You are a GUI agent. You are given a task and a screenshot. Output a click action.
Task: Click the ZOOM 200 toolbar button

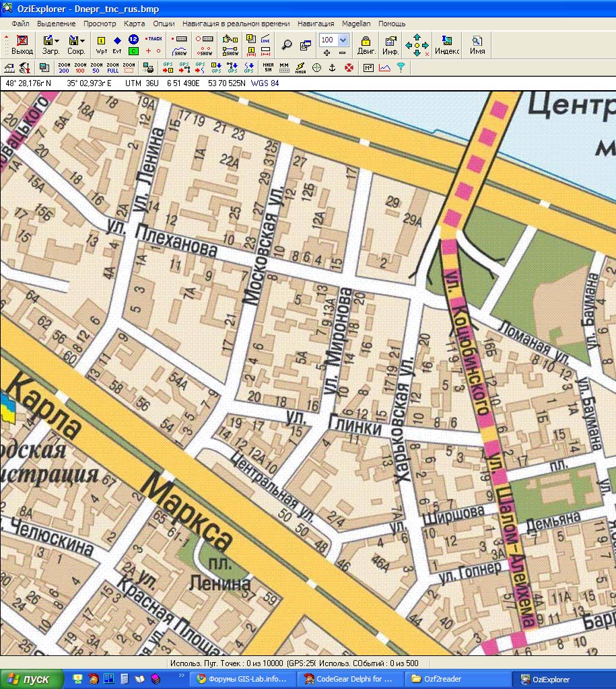point(64,67)
